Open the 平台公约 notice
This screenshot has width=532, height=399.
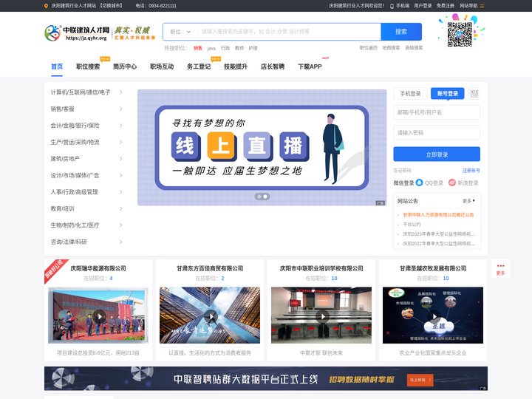click(412, 225)
